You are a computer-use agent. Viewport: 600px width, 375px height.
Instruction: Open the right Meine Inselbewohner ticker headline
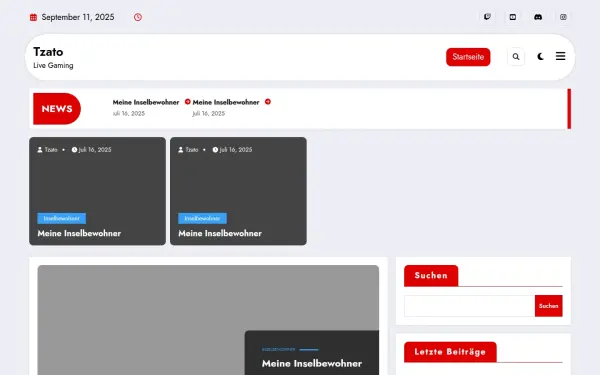tap(226, 102)
